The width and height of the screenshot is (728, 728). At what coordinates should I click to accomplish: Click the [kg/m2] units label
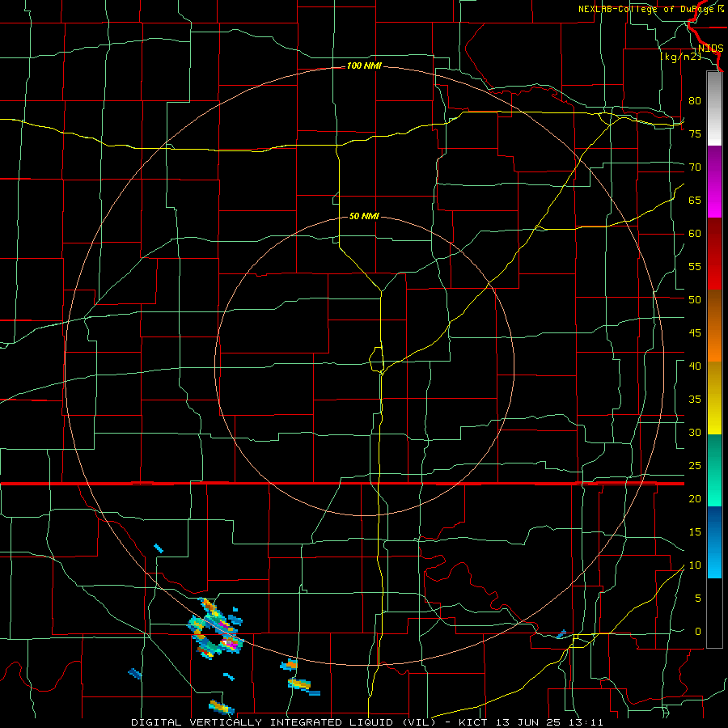[680, 57]
